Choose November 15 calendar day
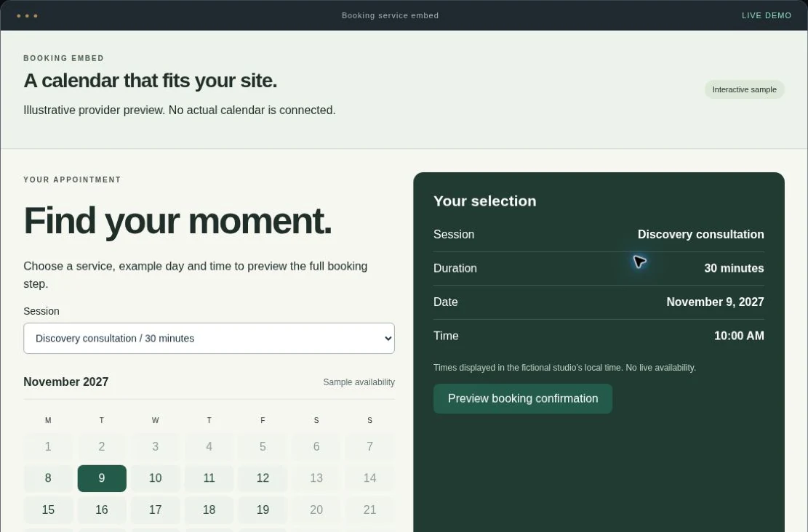Screen dimensions: 808x532 [48, 510]
